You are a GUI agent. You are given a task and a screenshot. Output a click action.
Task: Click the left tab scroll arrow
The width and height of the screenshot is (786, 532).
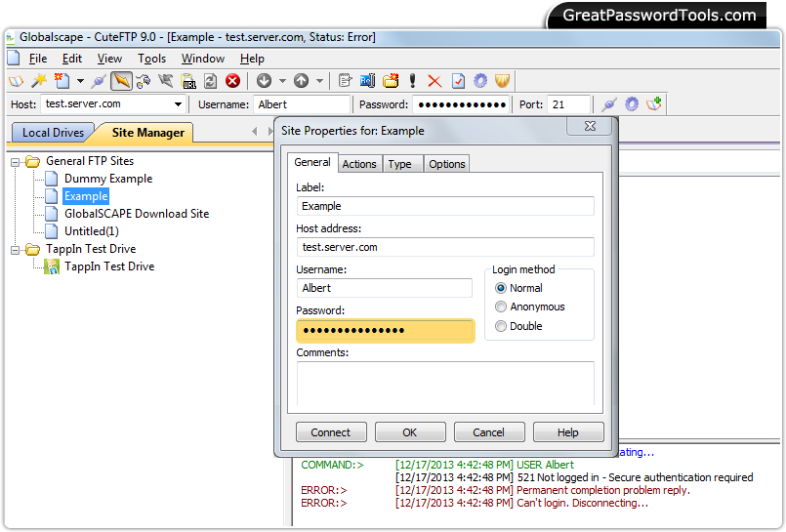point(255,131)
